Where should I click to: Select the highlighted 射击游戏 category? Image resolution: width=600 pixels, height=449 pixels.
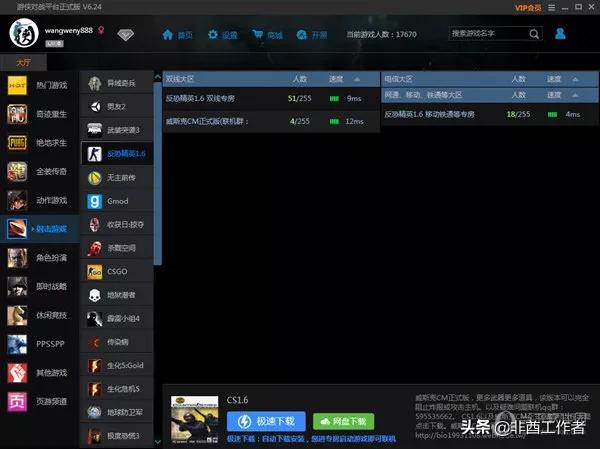click(38, 229)
